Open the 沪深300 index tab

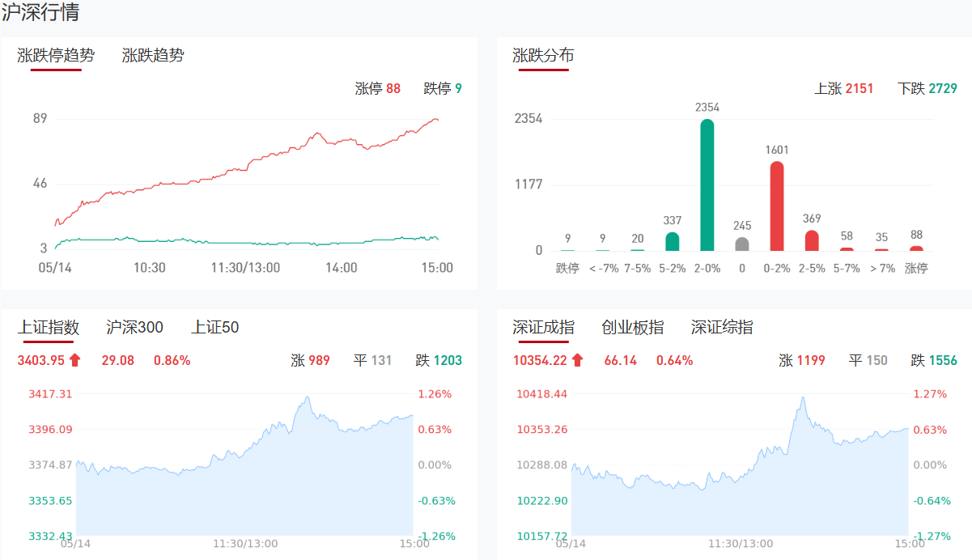pyautogui.click(x=134, y=328)
